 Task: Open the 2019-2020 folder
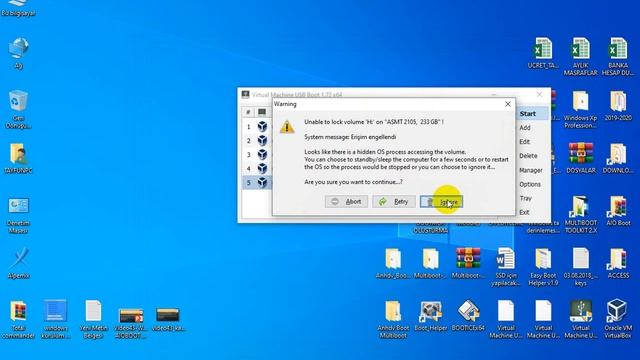(x=618, y=105)
